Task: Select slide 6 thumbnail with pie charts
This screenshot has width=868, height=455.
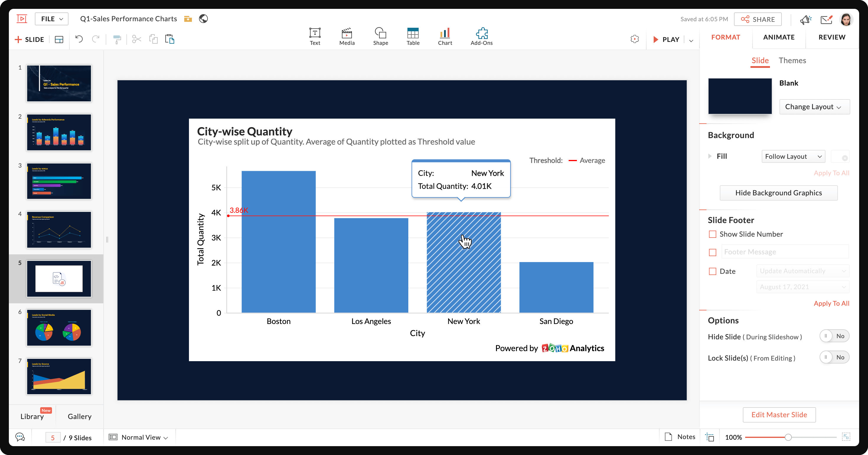Action: 59,327
